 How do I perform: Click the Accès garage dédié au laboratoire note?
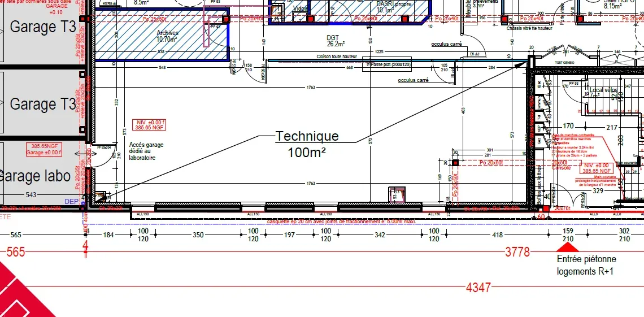coord(146,151)
